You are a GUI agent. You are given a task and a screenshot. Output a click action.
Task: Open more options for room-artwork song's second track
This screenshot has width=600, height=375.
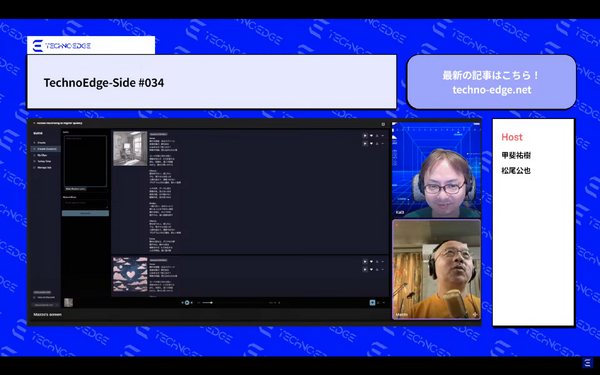(x=383, y=143)
